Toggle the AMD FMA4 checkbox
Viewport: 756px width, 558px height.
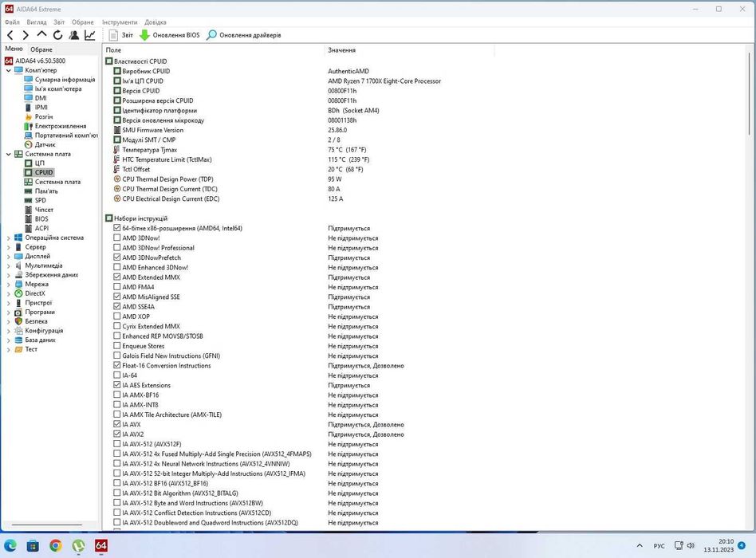tap(117, 287)
